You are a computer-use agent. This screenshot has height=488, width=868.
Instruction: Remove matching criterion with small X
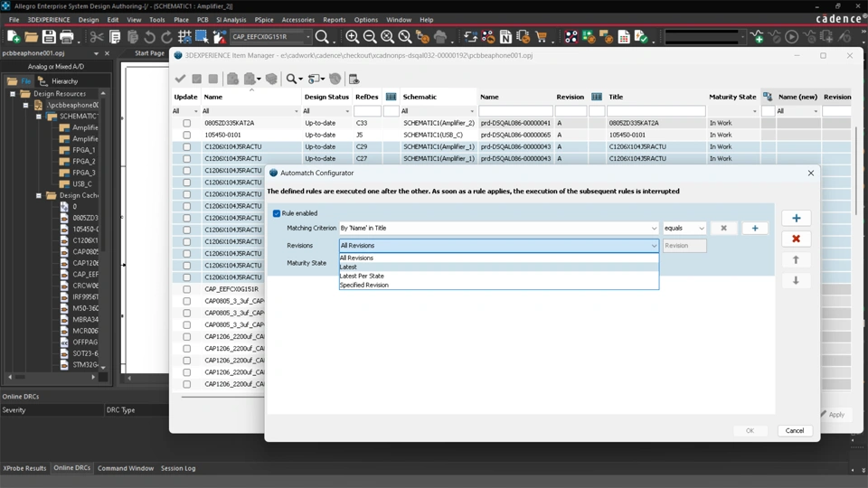[x=723, y=228]
